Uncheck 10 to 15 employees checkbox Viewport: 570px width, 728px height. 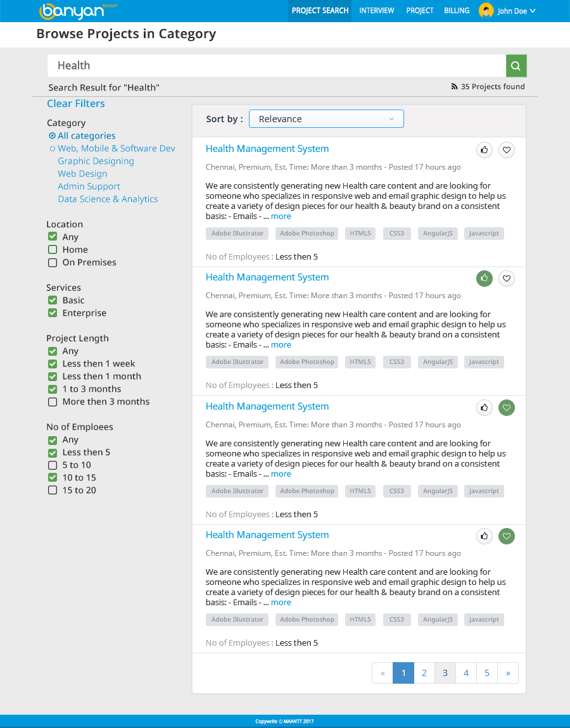coord(53,477)
